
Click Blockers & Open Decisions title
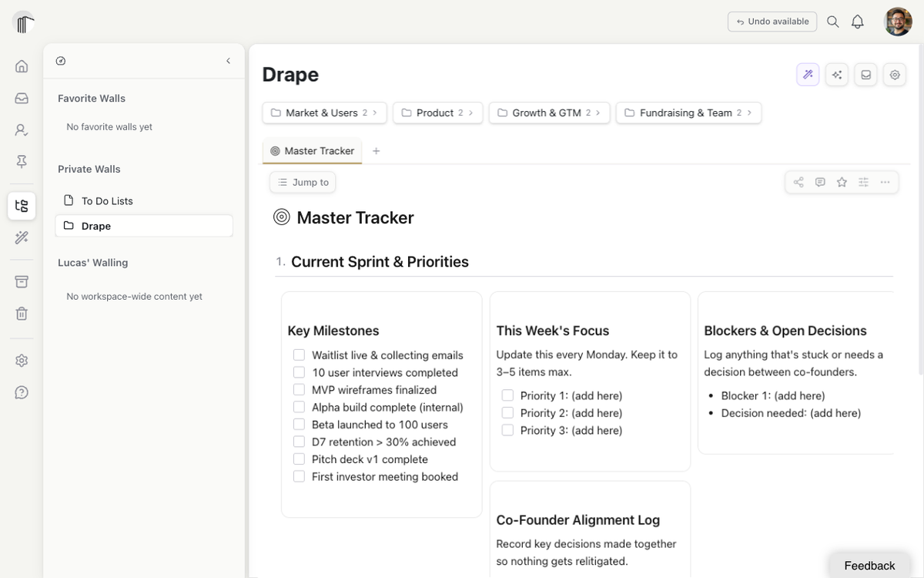click(785, 331)
